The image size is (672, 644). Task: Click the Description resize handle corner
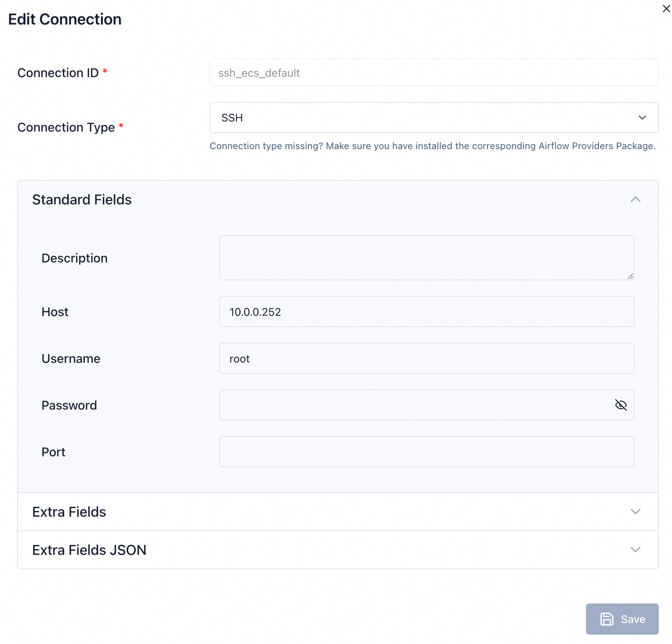pyautogui.click(x=630, y=276)
